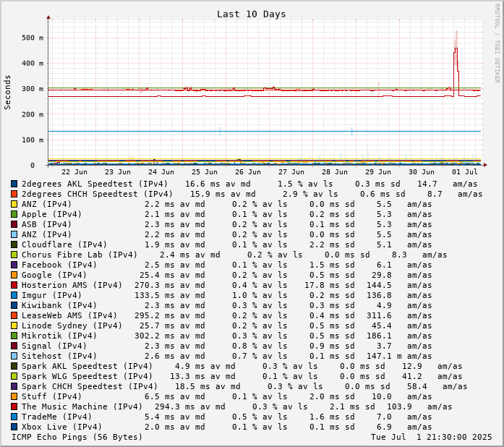This screenshot has width=504, height=447.
Task: Click the '300 m' y-axis tick label
Action: pyautogui.click(x=33, y=89)
